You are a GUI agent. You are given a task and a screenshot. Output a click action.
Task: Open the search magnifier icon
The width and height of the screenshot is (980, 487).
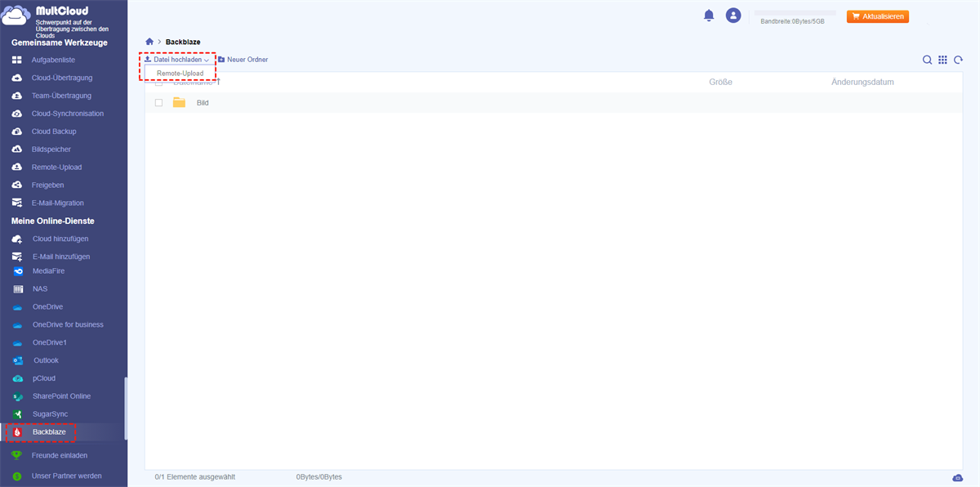(x=927, y=60)
